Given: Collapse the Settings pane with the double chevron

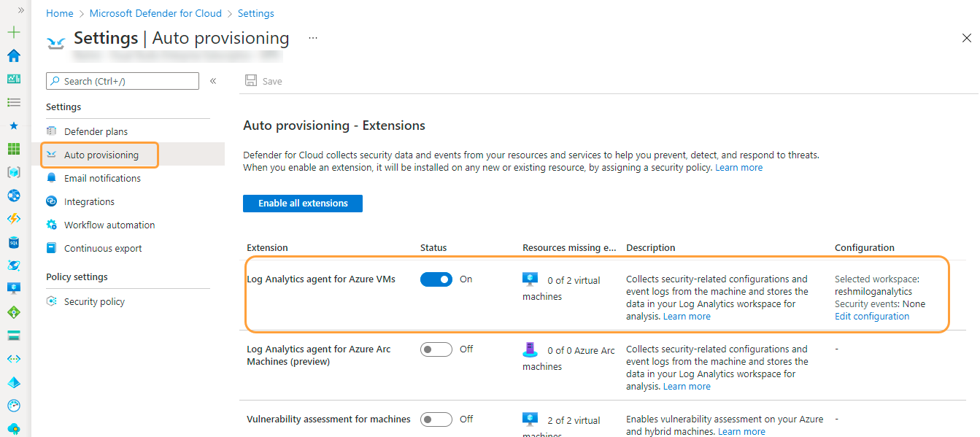Looking at the screenshot, I should (x=213, y=81).
